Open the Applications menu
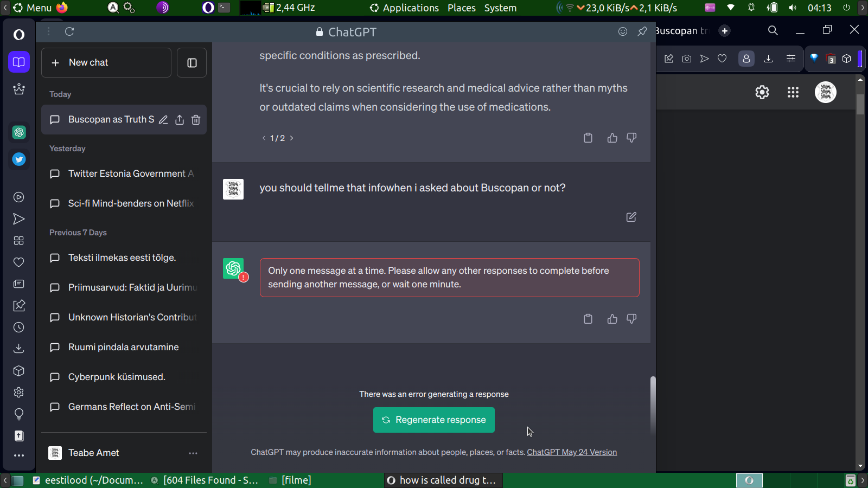 (x=405, y=8)
